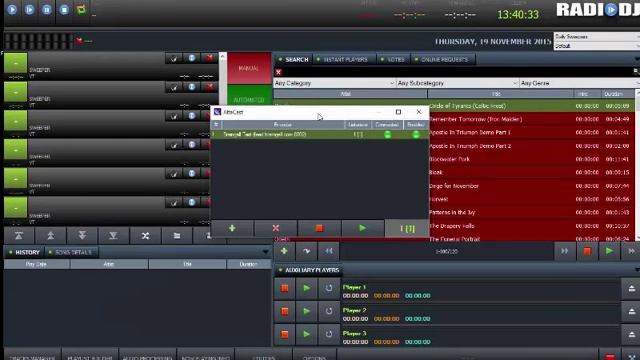Image resolution: width=640 pixels, height=360 pixels.
Task: Open the upper dropdown below RadioDJ logo
Action: [x=597, y=37]
